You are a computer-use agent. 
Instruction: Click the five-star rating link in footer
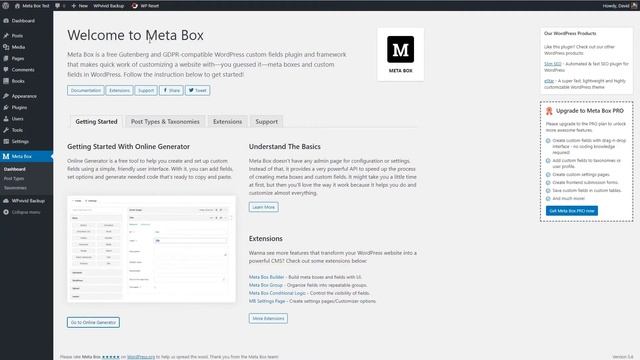tap(111, 357)
